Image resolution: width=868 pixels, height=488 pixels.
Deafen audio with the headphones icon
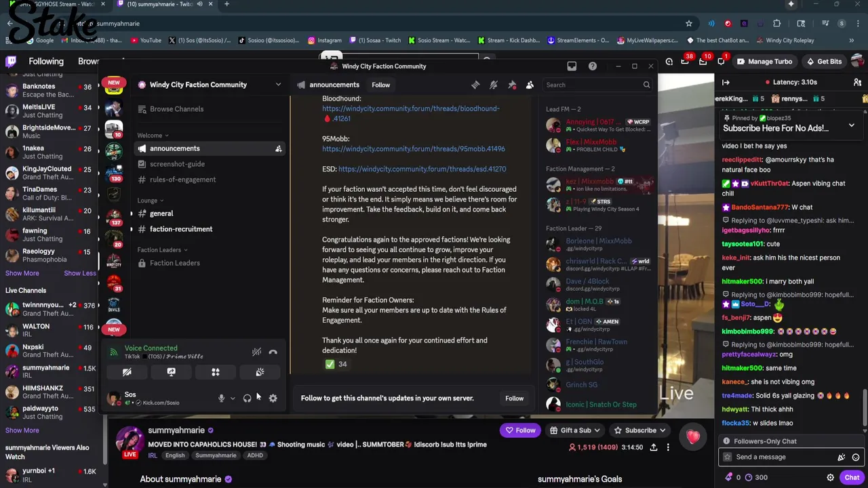247,399
